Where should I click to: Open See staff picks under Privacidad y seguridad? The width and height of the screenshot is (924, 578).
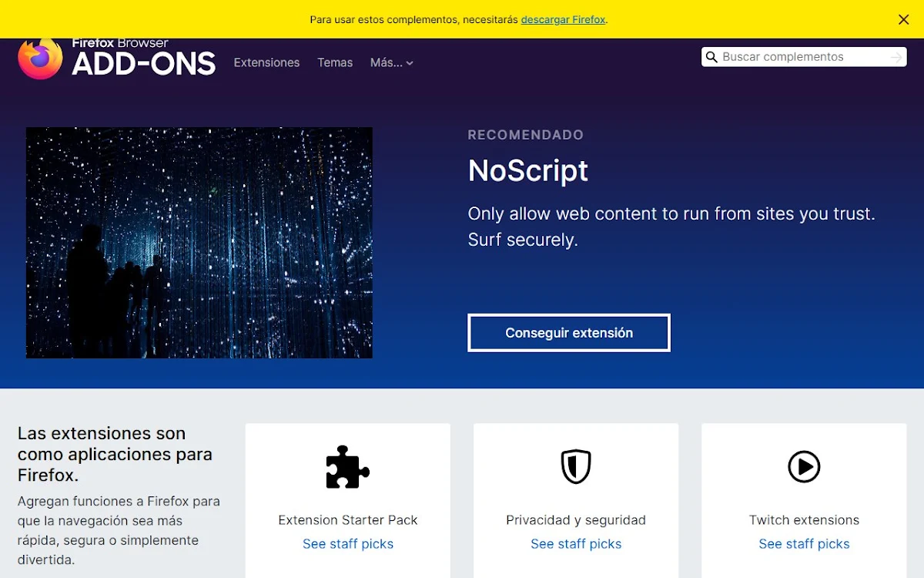point(576,544)
